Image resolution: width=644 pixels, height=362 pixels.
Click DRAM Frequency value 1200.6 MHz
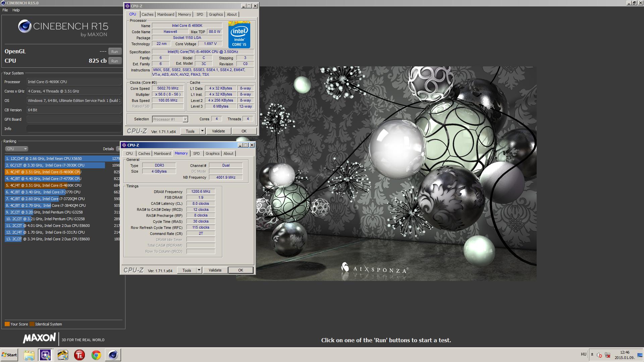201,192
